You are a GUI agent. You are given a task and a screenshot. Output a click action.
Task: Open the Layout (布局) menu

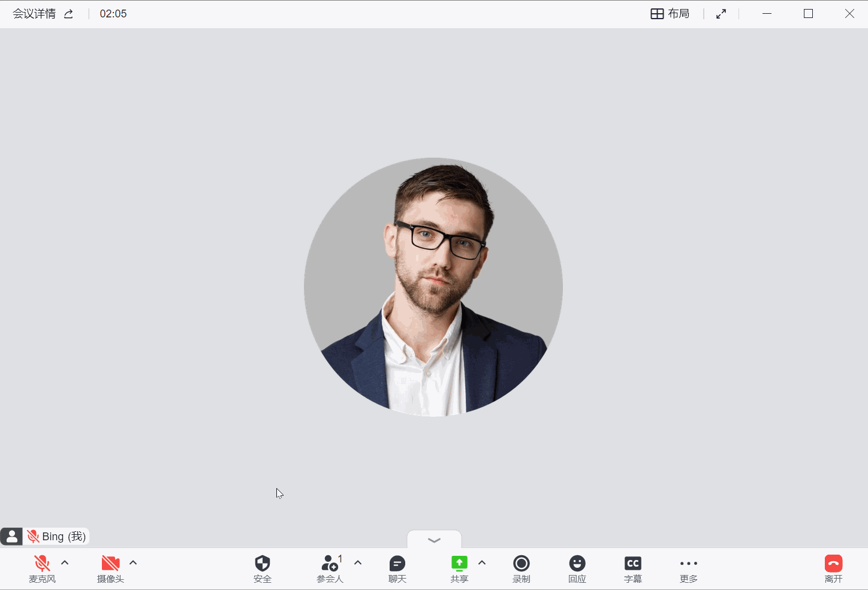[670, 14]
